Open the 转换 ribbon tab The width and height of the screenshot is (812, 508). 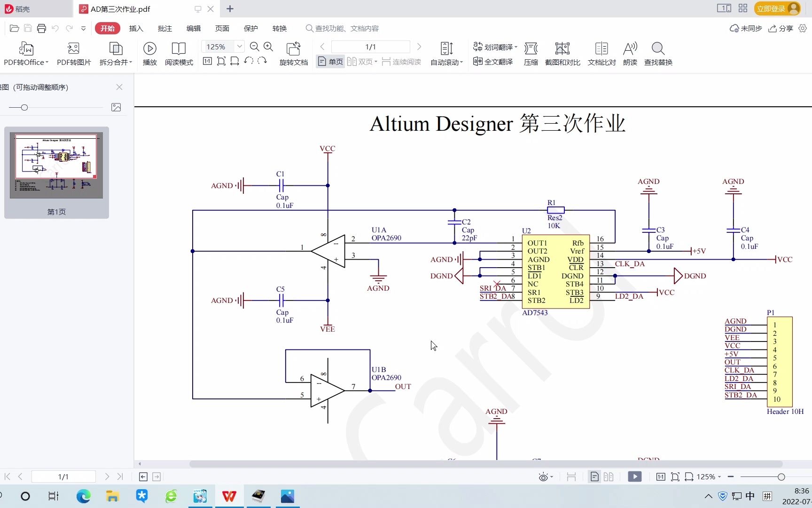(x=279, y=28)
